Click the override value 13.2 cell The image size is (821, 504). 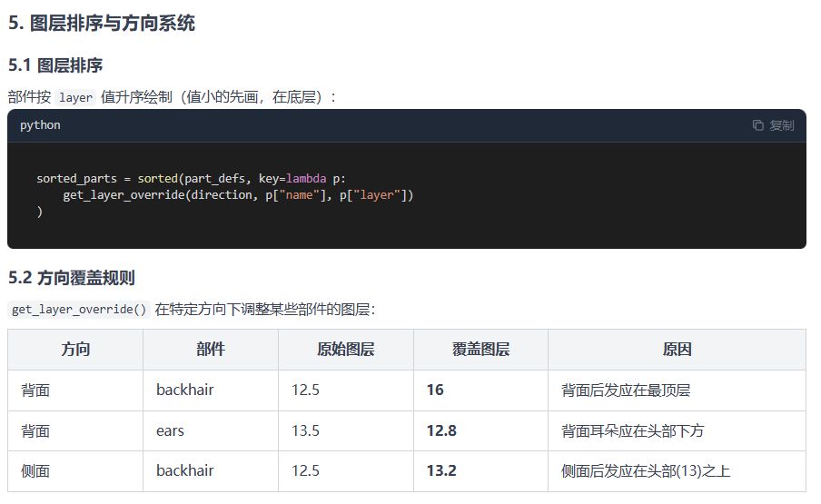pyautogui.click(x=441, y=470)
